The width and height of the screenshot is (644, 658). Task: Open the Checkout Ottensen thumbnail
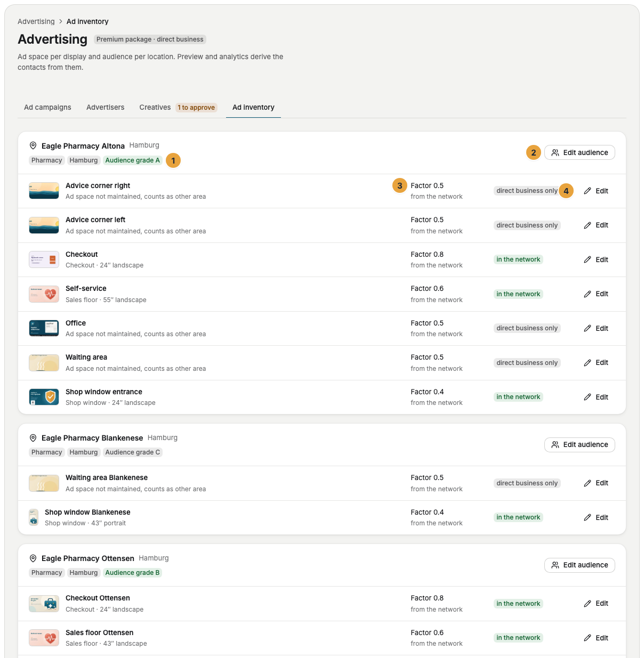coord(44,604)
